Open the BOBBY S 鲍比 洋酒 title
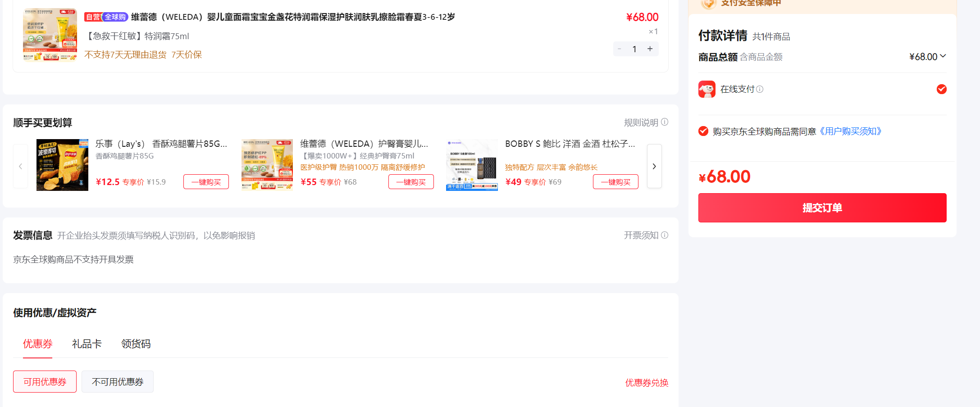Screen dimensions: 980x407 570,144
